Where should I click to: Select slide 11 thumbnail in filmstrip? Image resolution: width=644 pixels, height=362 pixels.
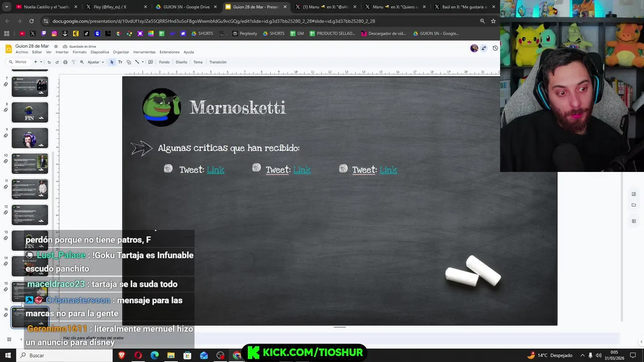tap(30, 189)
